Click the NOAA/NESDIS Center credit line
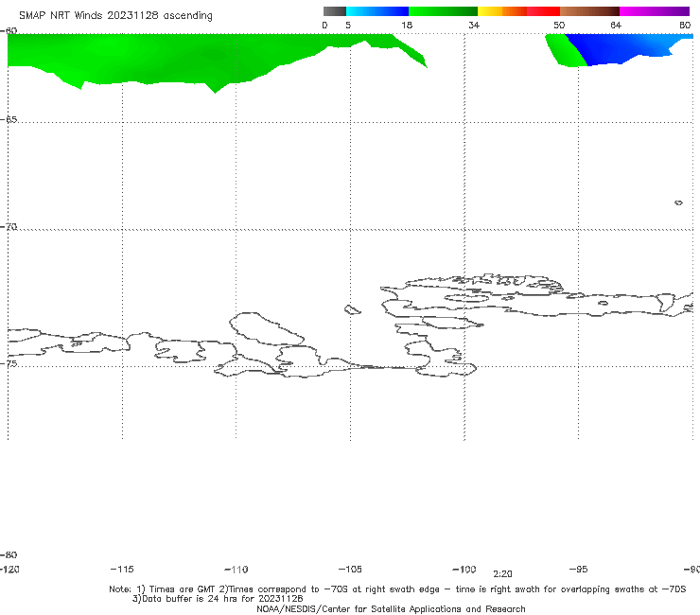Image resolution: width=700 pixels, height=615 pixels. (391, 608)
